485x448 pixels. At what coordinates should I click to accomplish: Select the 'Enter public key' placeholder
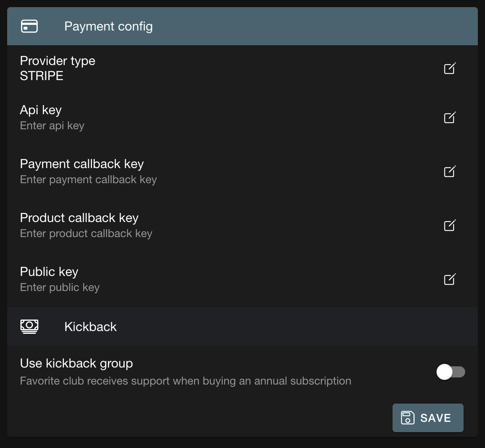(60, 287)
